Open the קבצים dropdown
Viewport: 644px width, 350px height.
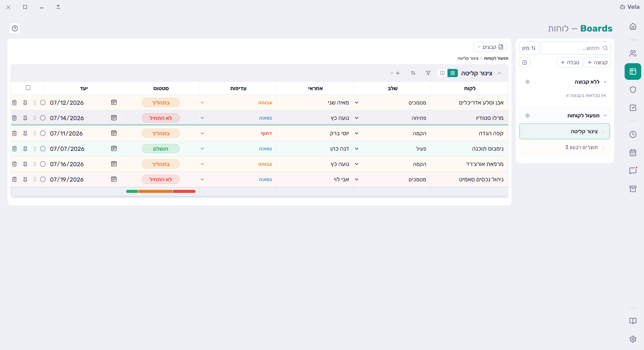(x=490, y=47)
